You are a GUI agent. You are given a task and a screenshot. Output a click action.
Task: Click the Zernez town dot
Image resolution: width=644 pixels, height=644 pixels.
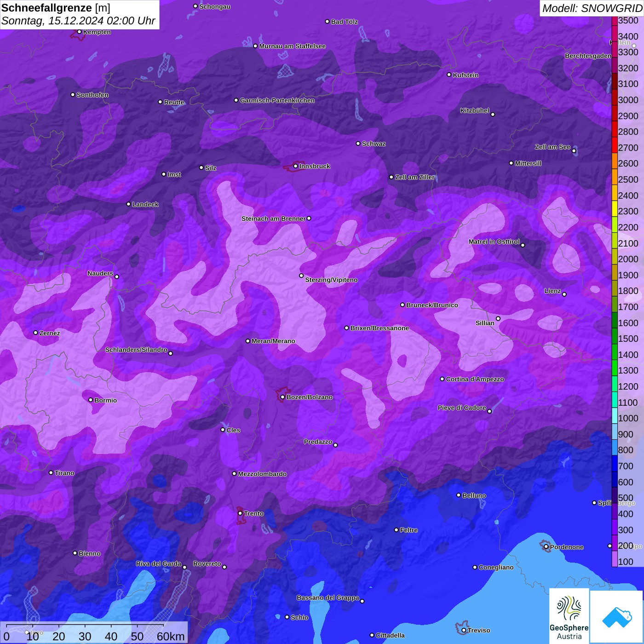tap(35, 333)
